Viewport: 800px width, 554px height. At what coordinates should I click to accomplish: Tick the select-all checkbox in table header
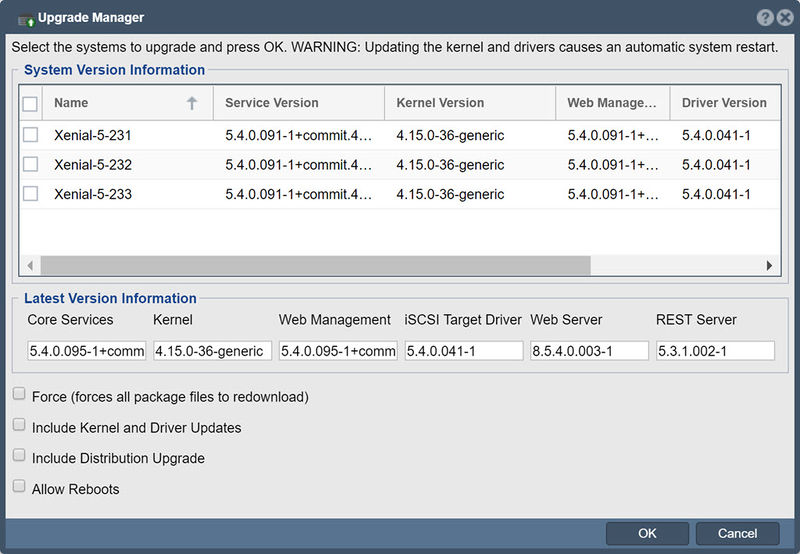[x=30, y=104]
